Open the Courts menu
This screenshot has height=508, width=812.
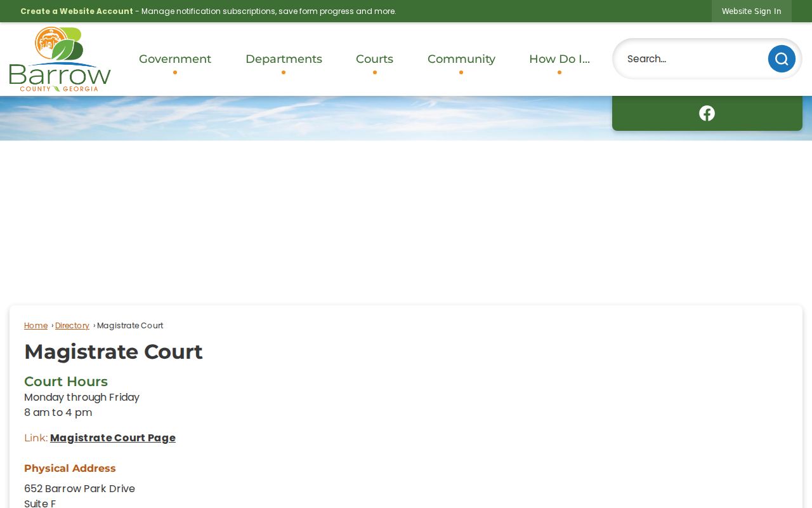374,59
